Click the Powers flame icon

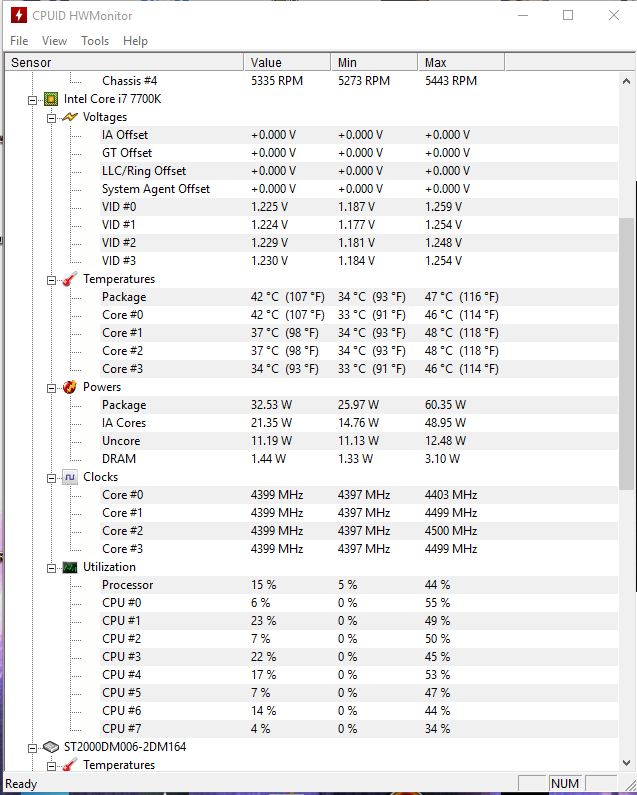coord(70,387)
